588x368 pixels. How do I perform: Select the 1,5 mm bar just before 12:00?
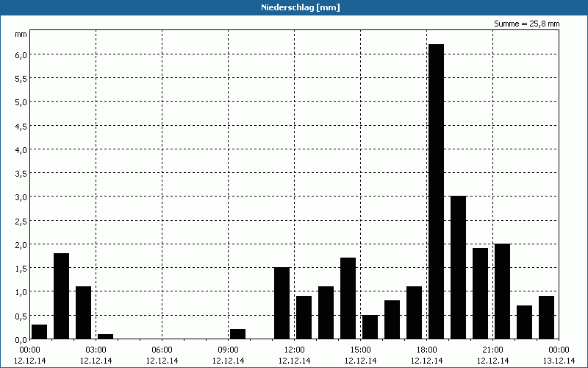tap(282, 303)
